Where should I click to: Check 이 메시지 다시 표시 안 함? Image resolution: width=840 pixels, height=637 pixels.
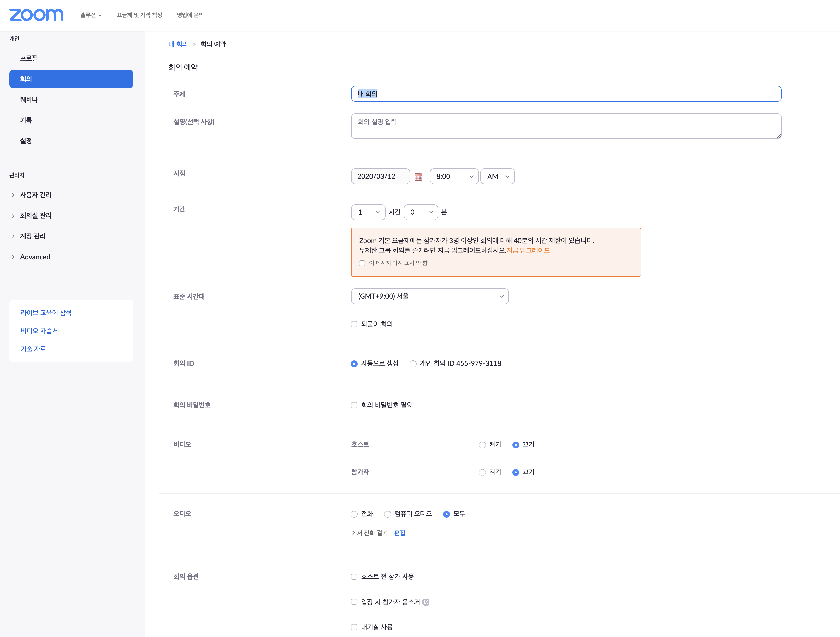362,263
